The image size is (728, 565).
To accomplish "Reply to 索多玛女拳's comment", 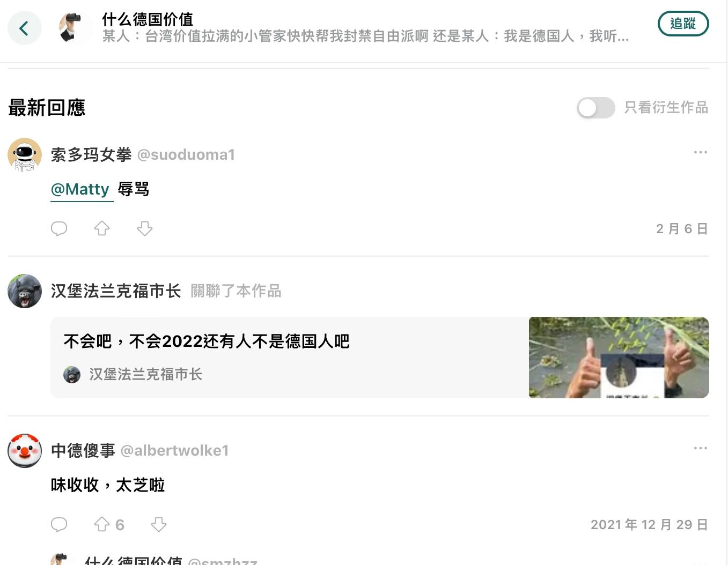I will click(59, 228).
